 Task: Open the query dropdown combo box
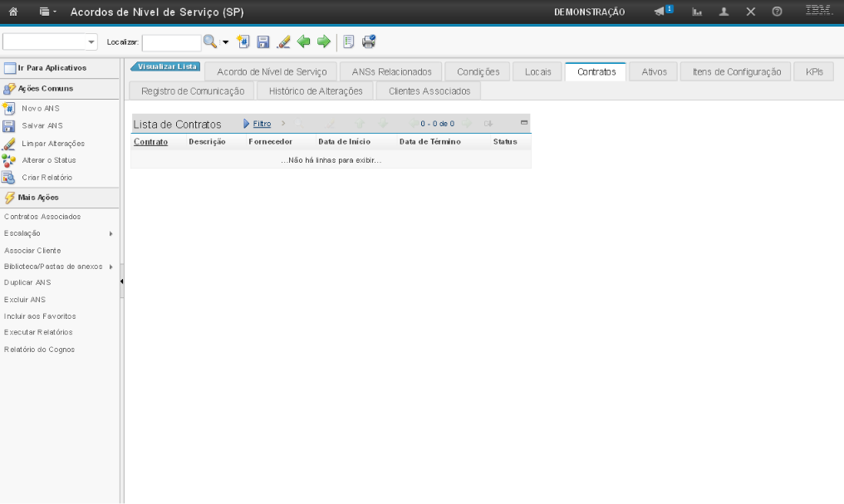click(x=91, y=42)
